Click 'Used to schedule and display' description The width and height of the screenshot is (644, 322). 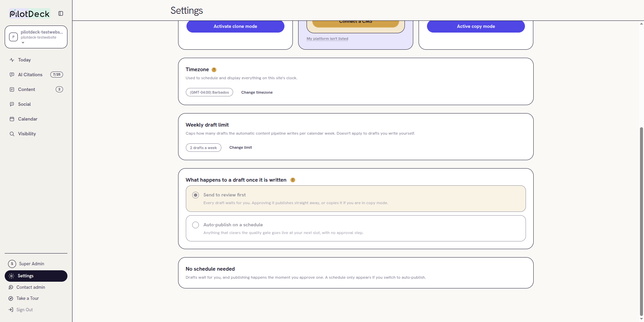(241, 78)
